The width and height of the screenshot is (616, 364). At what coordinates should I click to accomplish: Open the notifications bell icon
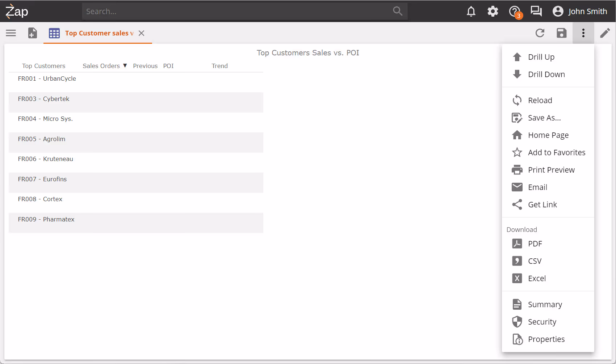point(471,12)
